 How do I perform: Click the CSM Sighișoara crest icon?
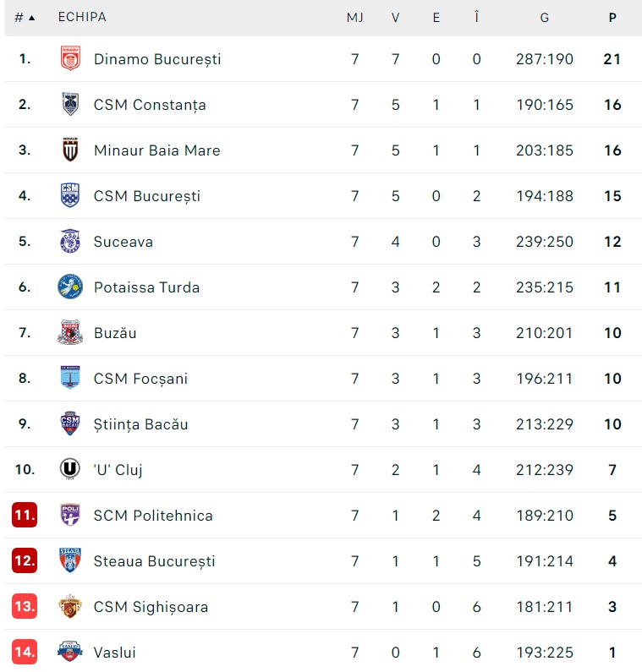click(x=70, y=607)
